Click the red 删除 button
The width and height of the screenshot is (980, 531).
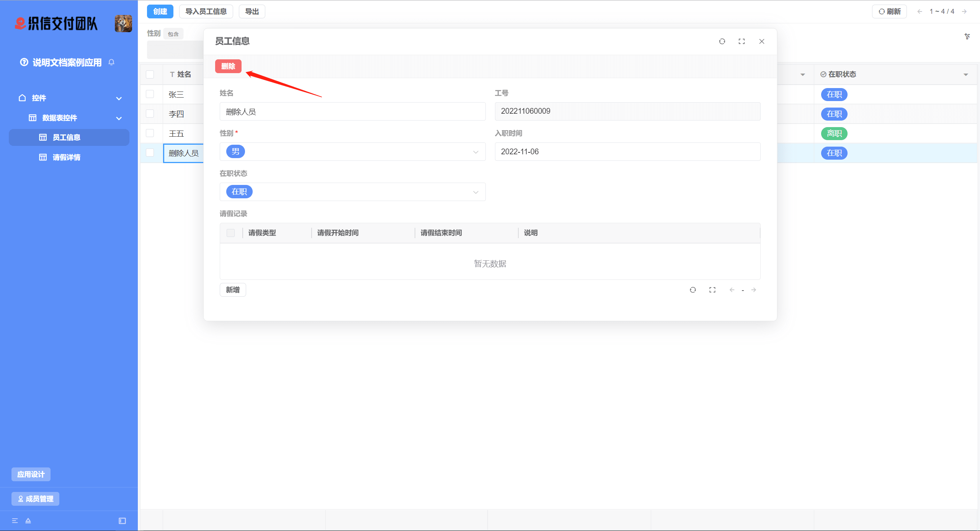(x=228, y=66)
